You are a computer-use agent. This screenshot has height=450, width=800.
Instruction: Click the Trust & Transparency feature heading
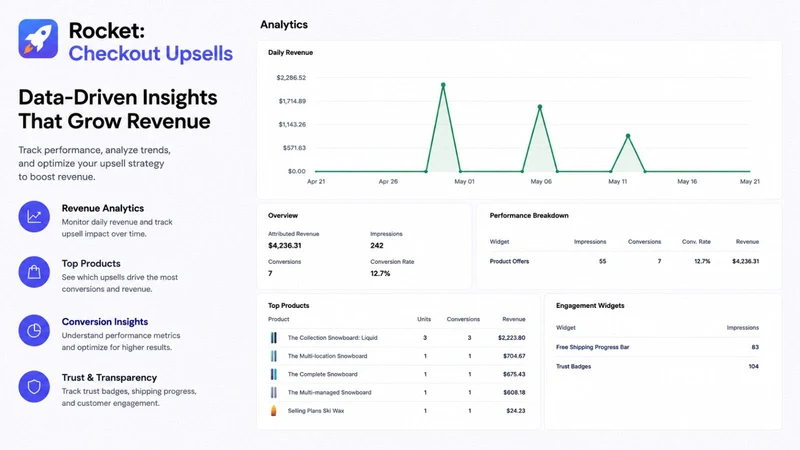tap(109, 378)
